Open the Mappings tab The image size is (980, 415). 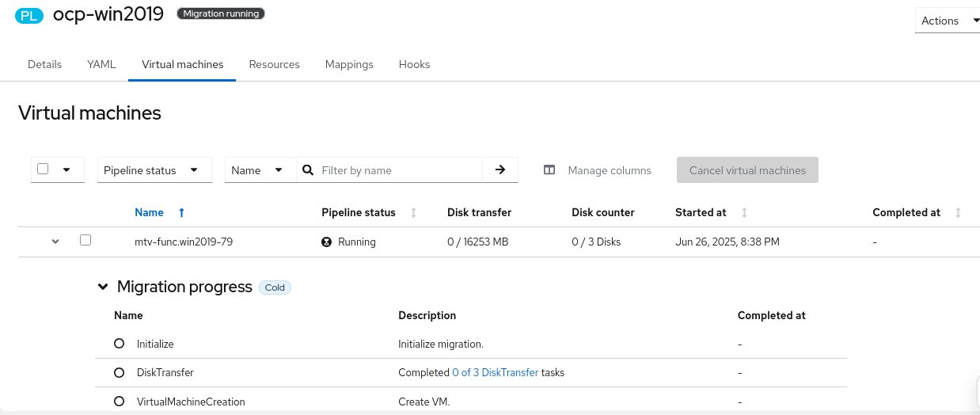(x=349, y=64)
